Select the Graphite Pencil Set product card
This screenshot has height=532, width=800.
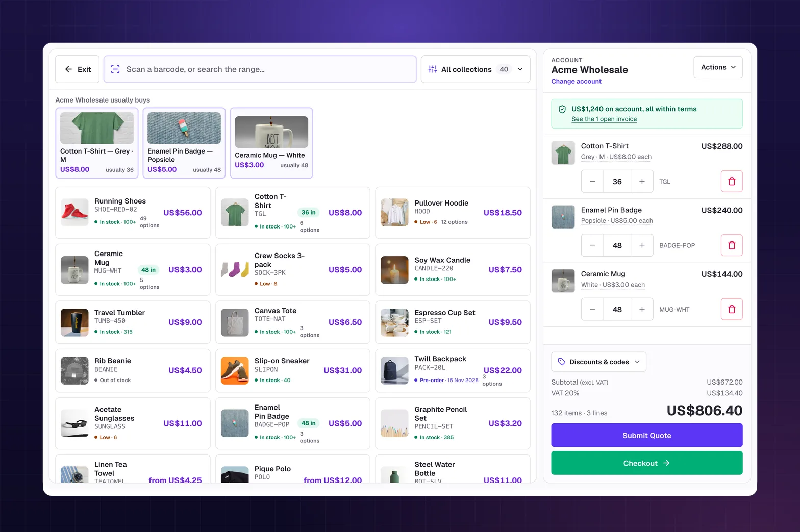tap(453, 423)
